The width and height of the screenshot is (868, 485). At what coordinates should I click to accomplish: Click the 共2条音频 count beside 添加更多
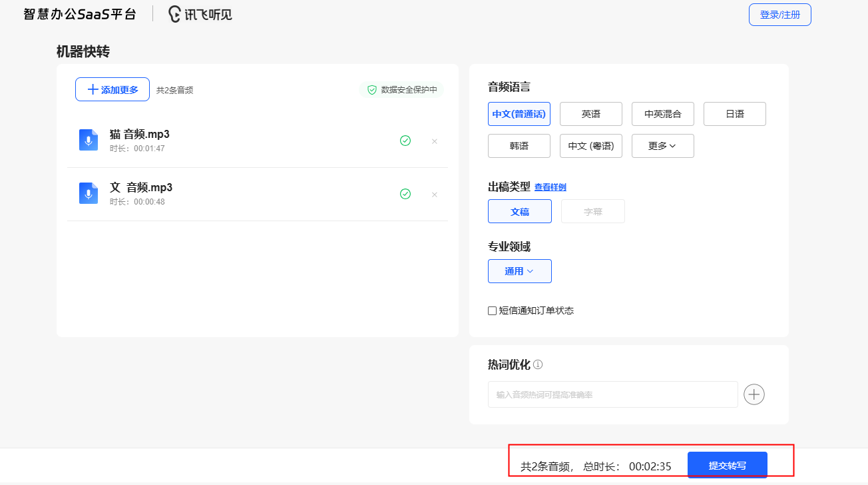click(x=175, y=90)
